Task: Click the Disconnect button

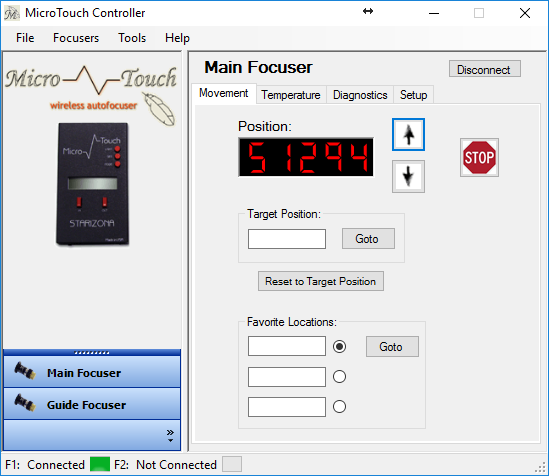Action: coord(485,69)
